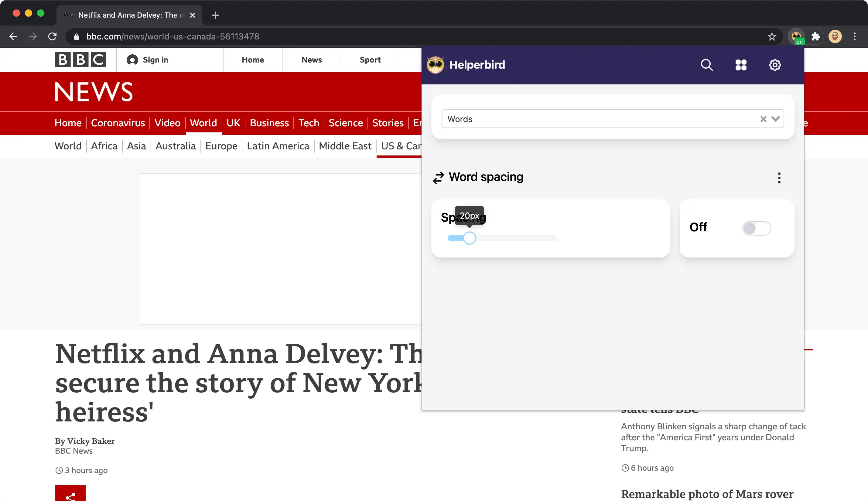Image resolution: width=868 pixels, height=501 pixels.
Task: Bookmark this page with star icon
Action: (772, 36)
